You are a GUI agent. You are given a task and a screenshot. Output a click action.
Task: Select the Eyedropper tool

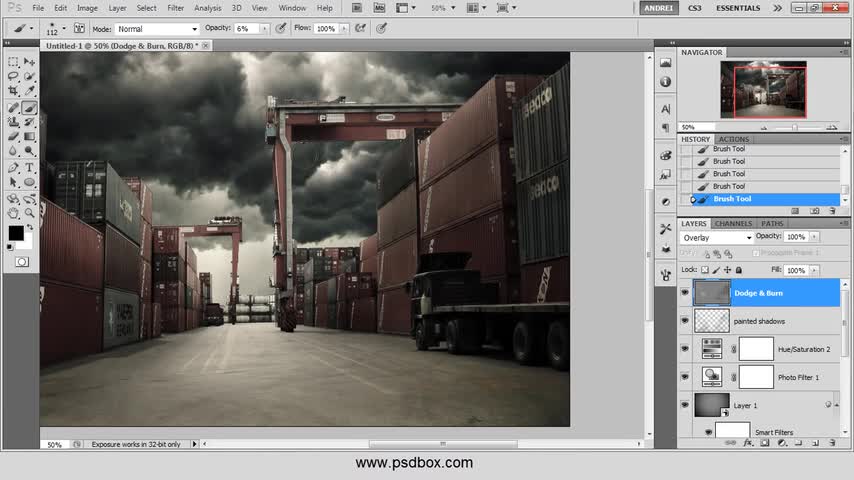tap(29, 90)
